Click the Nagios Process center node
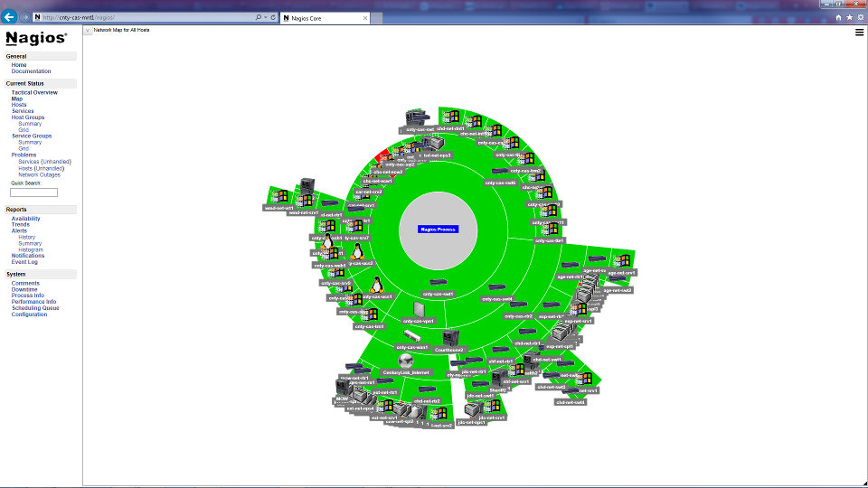The image size is (868, 488). click(439, 229)
